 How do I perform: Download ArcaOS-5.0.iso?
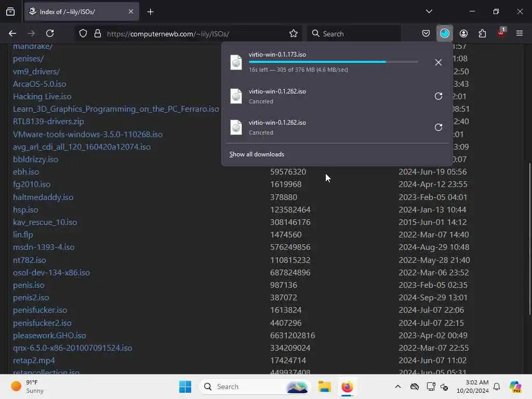[39, 84]
